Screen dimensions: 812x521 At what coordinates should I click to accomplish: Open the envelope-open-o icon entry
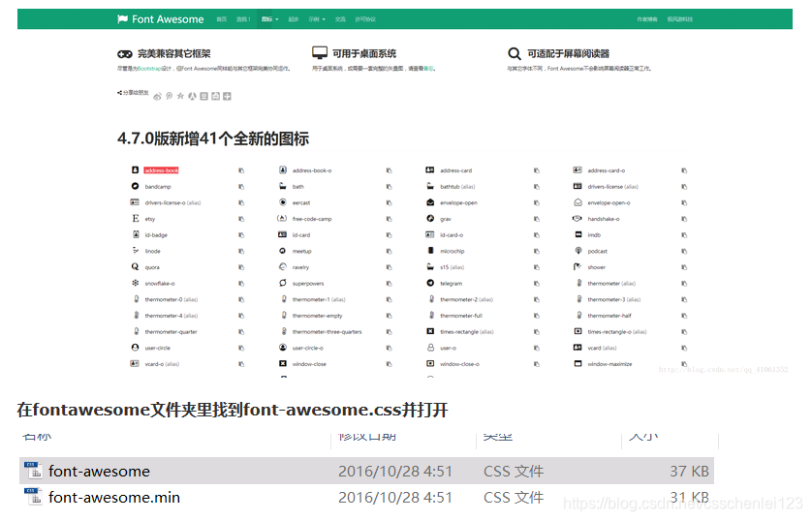coord(603,202)
